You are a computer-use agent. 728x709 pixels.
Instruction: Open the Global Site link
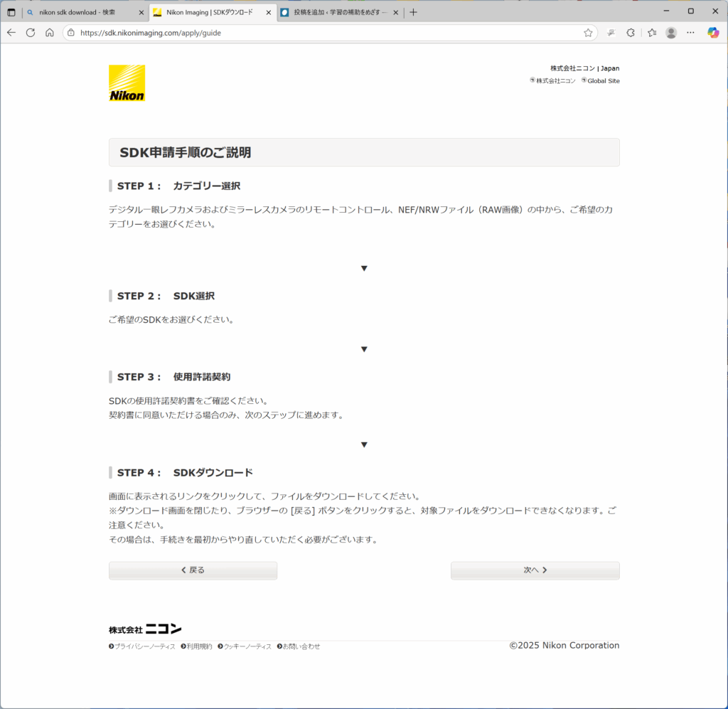[603, 81]
